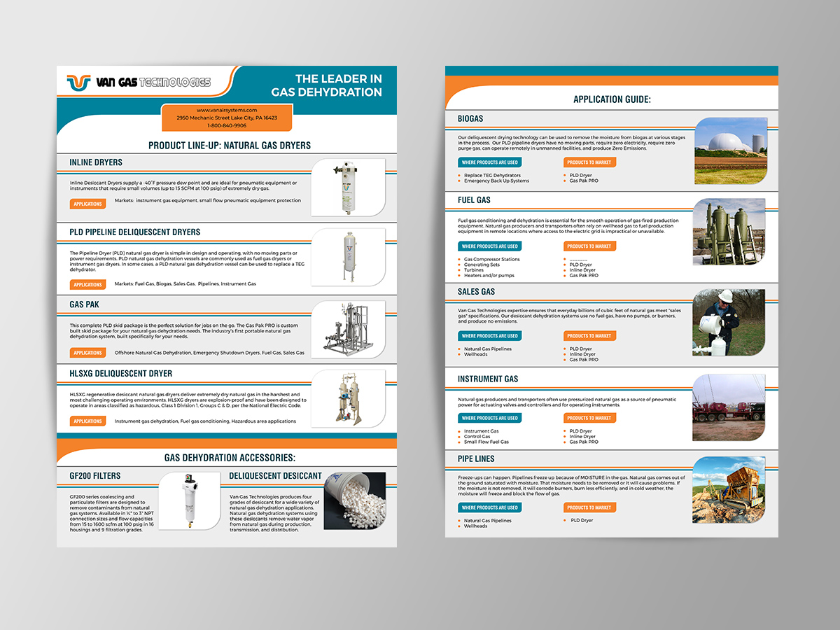Click the Deliquescent Desiccant heading
The height and width of the screenshot is (630, 840).
[x=276, y=476]
